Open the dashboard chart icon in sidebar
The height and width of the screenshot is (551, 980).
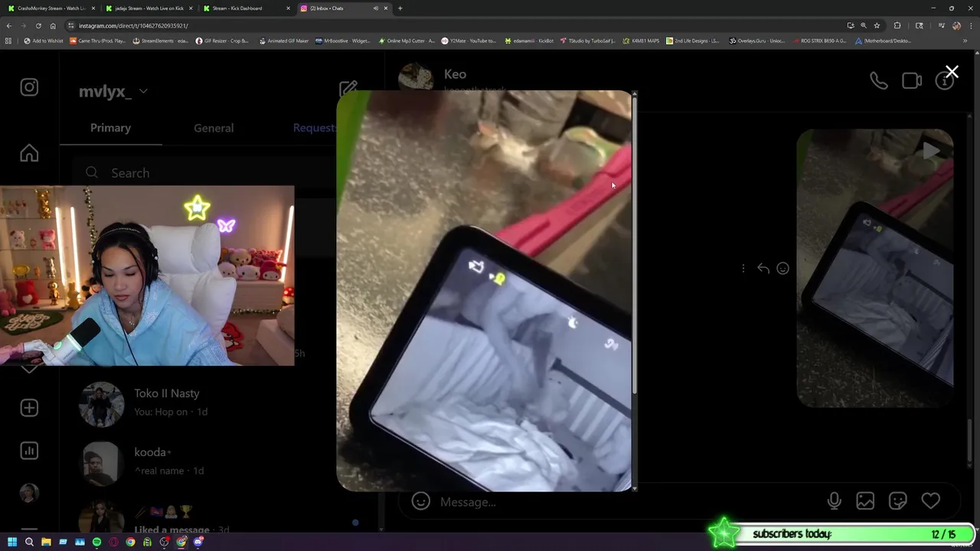click(x=29, y=451)
